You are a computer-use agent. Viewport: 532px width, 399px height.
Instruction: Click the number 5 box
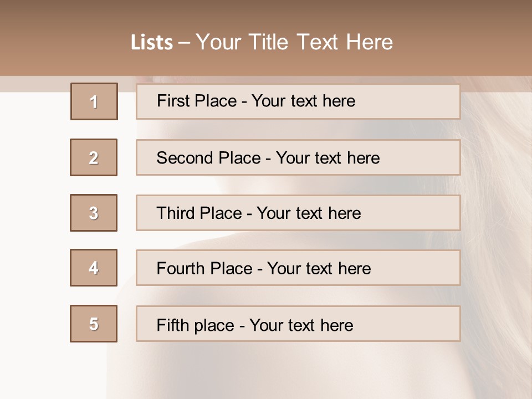pyautogui.click(x=94, y=324)
